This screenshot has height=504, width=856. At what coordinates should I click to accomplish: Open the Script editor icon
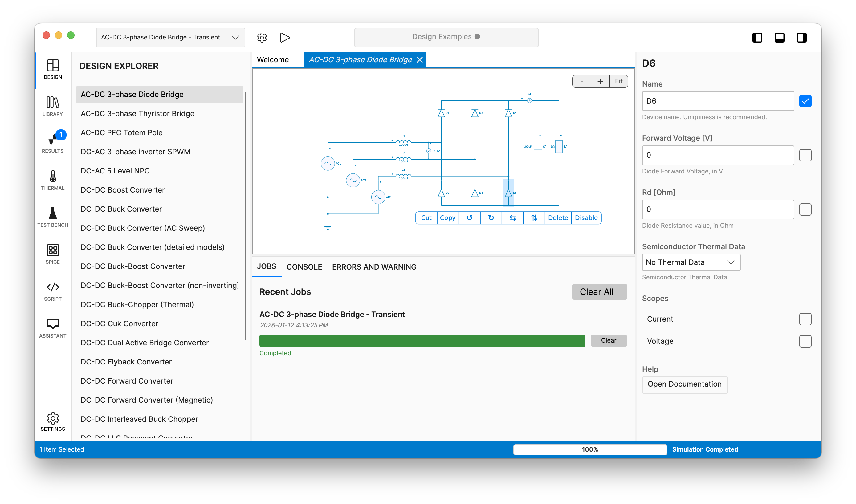[53, 291]
